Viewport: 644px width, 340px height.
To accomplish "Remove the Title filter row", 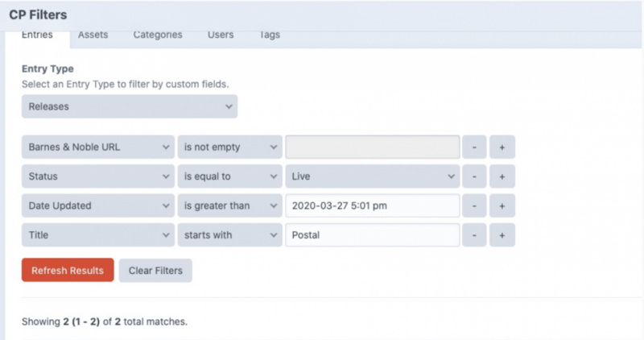I will click(475, 235).
